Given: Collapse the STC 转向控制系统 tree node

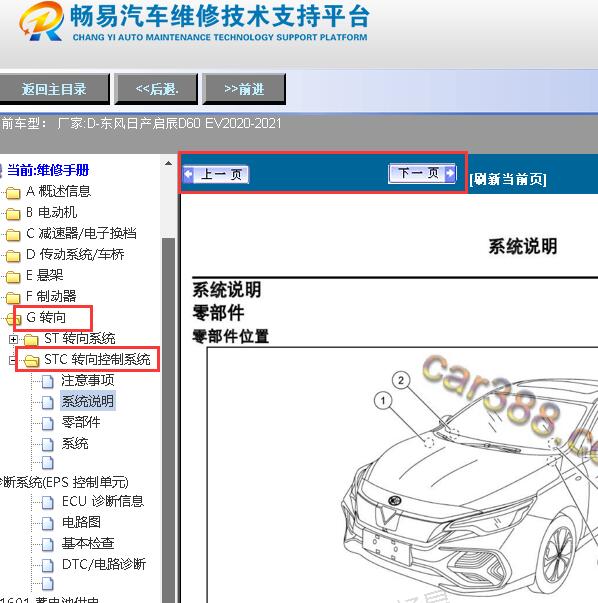Looking at the screenshot, I should coord(12,360).
